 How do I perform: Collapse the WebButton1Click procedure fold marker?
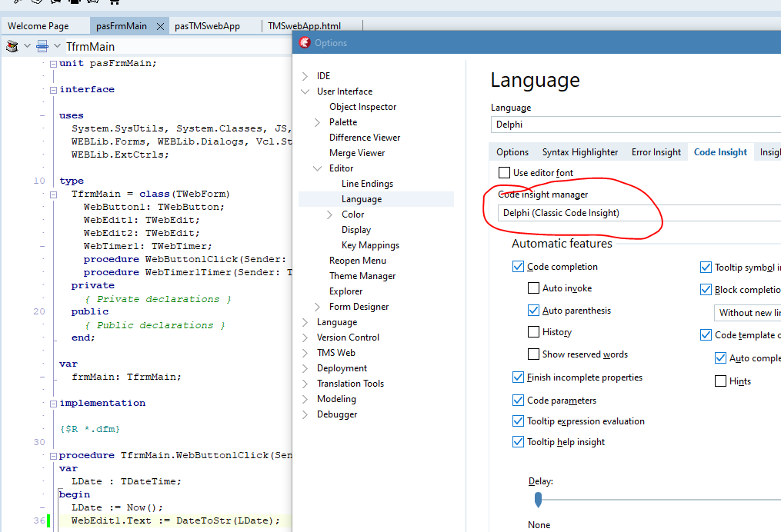pyautogui.click(x=53, y=456)
